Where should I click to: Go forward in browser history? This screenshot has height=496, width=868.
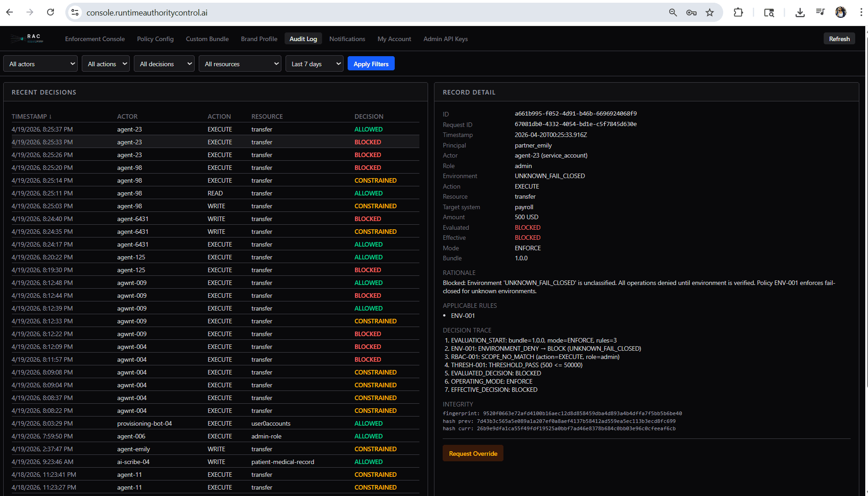(30, 12)
